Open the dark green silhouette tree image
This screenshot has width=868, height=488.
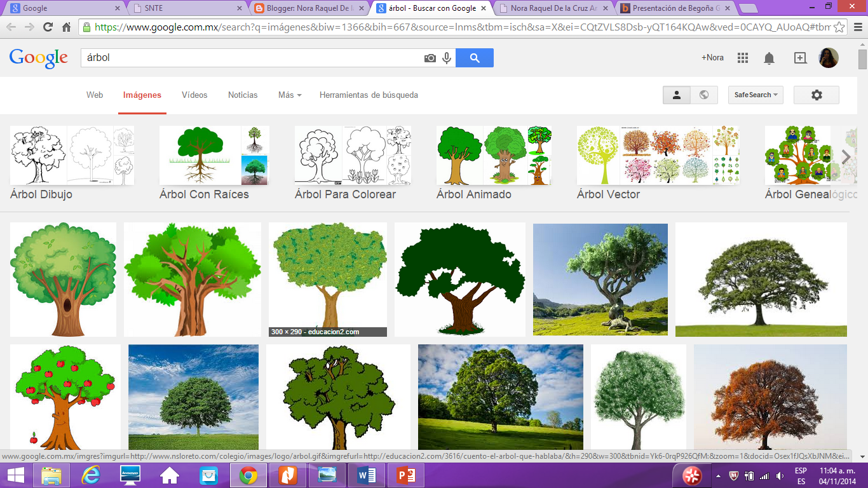coord(460,280)
